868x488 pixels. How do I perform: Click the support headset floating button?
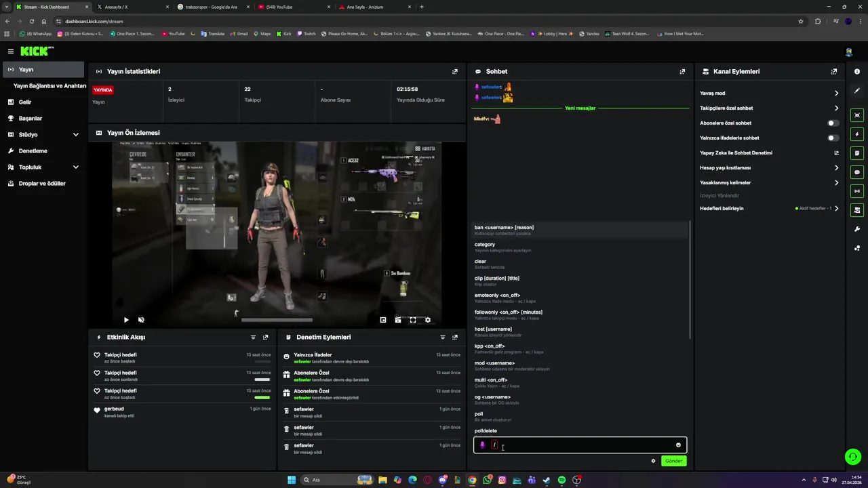point(853,456)
